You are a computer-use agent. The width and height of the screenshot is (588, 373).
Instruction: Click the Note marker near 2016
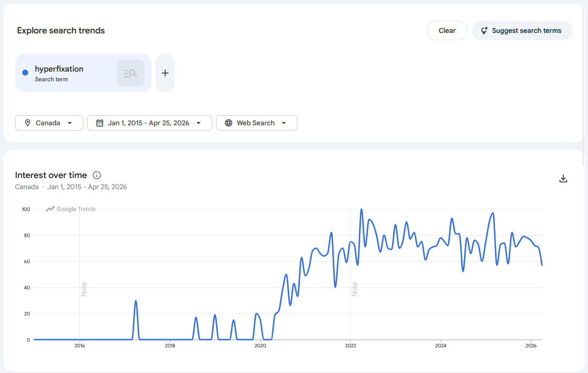[84, 289]
